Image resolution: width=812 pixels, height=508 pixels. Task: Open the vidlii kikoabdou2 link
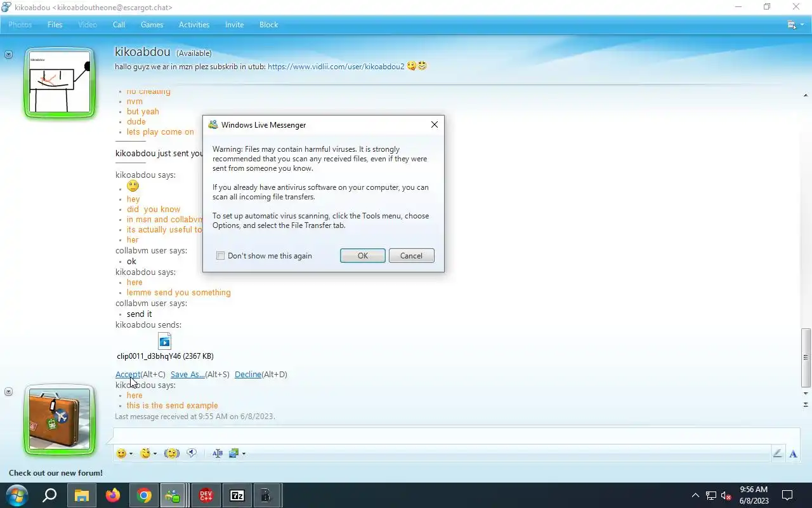pyautogui.click(x=336, y=66)
